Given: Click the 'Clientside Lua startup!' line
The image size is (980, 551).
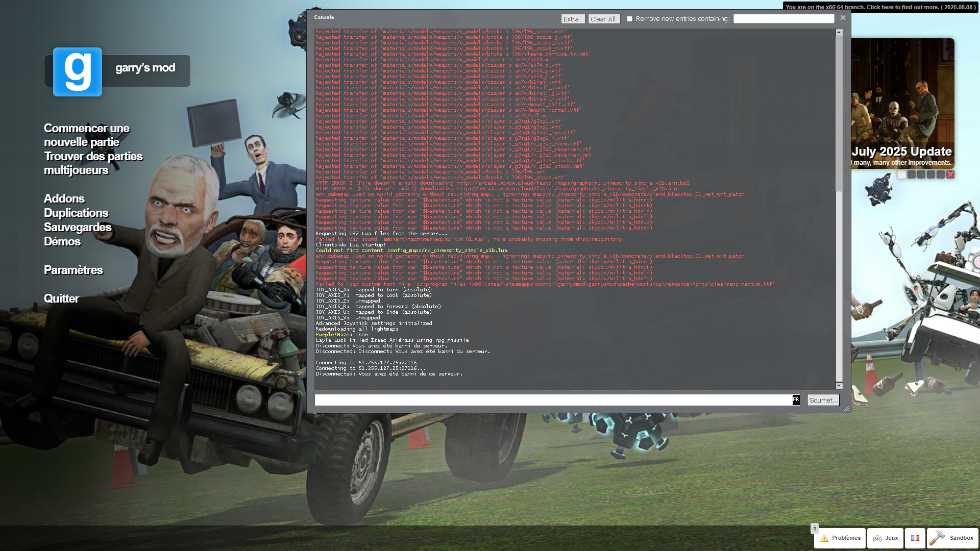Looking at the screenshot, I should pyautogui.click(x=351, y=245).
